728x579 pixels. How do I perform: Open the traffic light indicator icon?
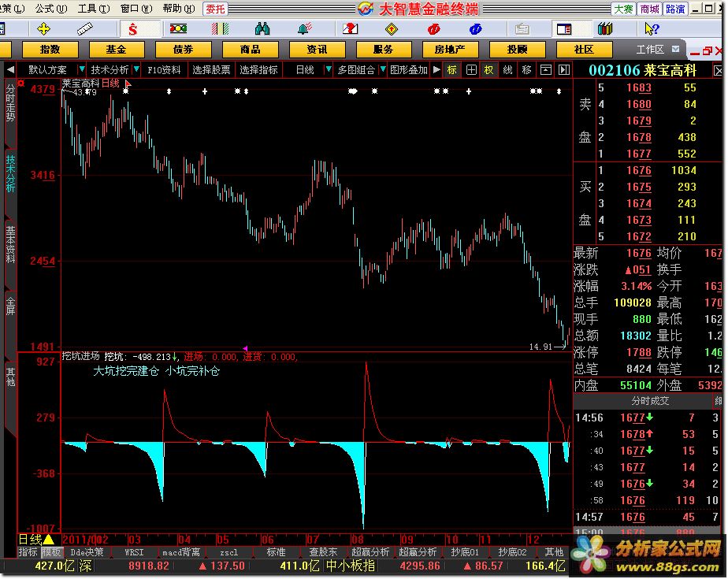point(178,29)
